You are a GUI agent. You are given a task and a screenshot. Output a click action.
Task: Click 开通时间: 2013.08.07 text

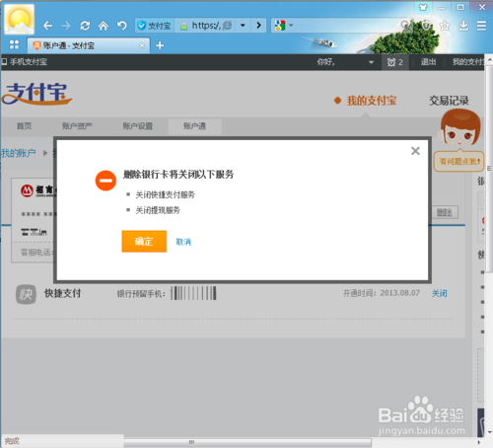click(382, 293)
